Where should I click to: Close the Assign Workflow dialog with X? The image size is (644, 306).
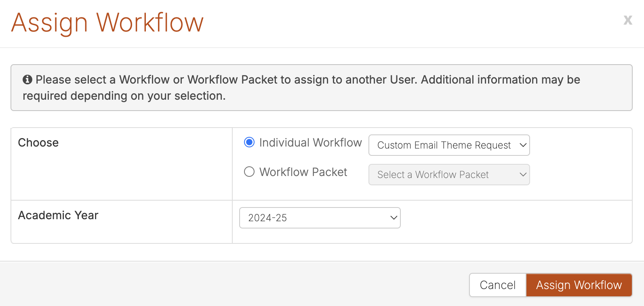pyautogui.click(x=627, y=20)
